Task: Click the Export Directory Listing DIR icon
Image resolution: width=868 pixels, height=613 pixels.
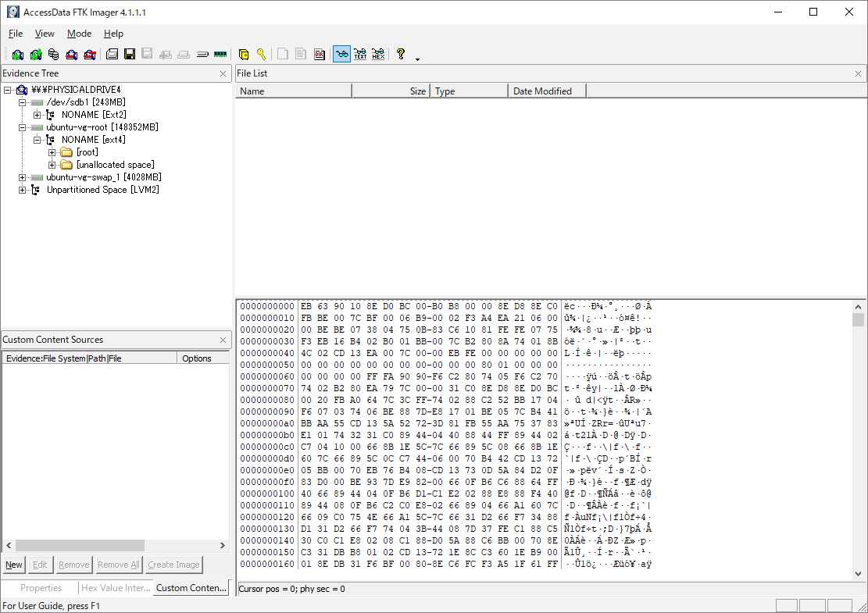Action: [320, 54]
